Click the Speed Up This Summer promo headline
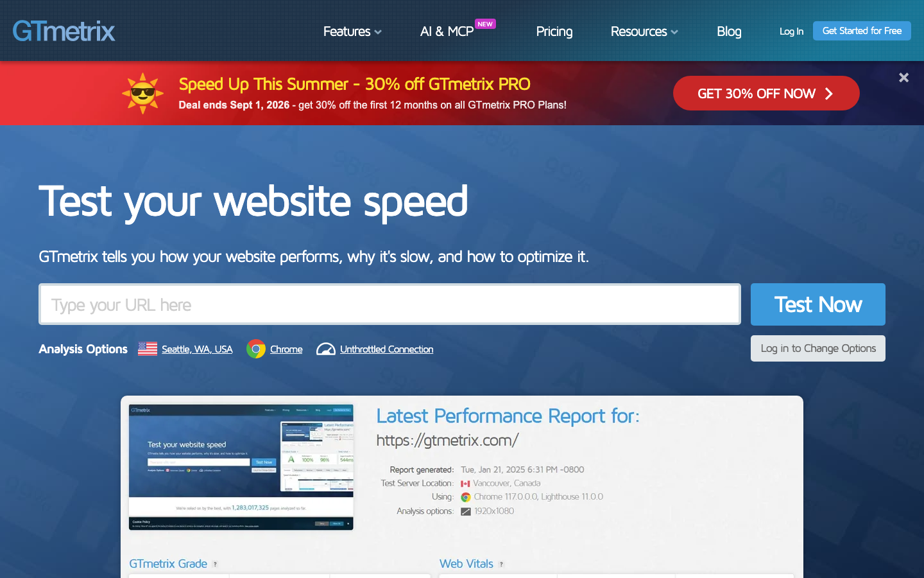Image resolution: width=924 pixels, height=578 pixels. coord(354,84)
